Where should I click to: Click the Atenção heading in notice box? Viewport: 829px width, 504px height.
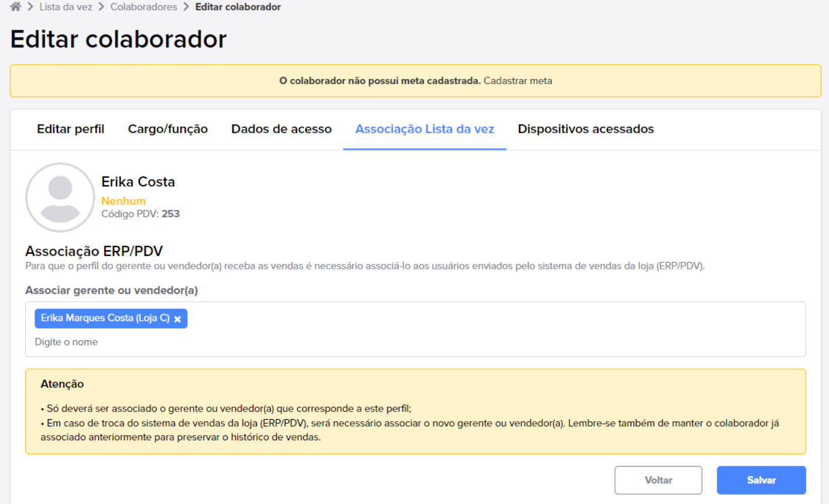click(62, 384)
